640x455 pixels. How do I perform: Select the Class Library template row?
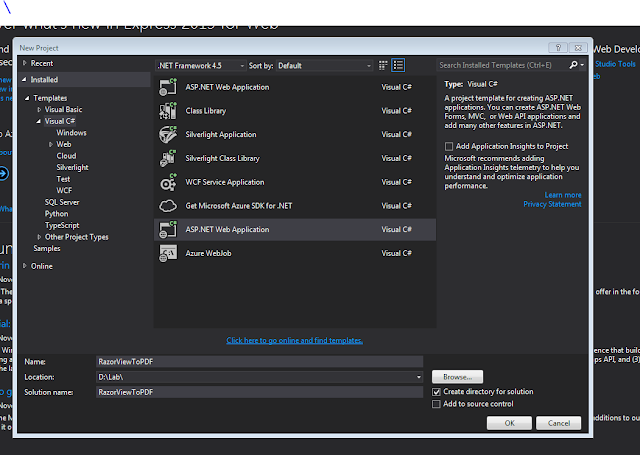tap(295, 111)
